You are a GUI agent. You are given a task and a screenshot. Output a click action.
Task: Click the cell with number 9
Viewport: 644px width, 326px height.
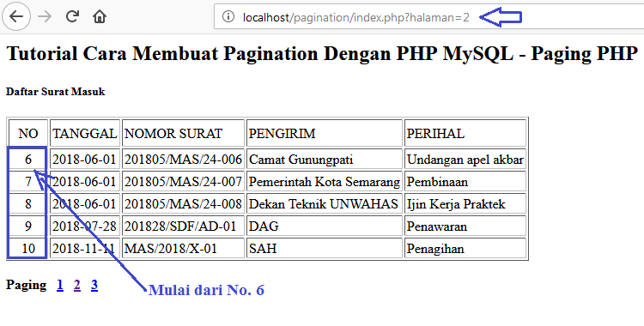pyautogui.click(x=28, y=226)
